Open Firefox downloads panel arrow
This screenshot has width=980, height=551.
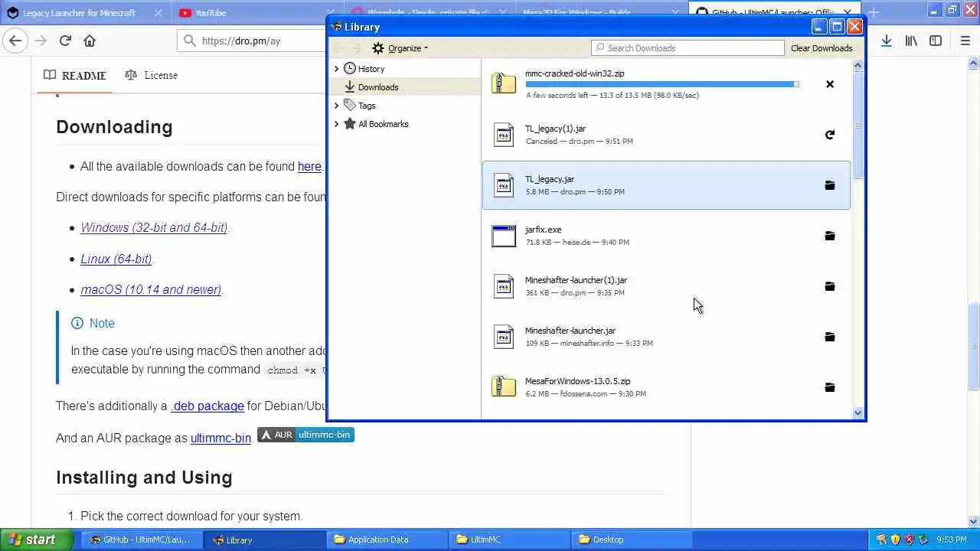[x=886, y=41]
